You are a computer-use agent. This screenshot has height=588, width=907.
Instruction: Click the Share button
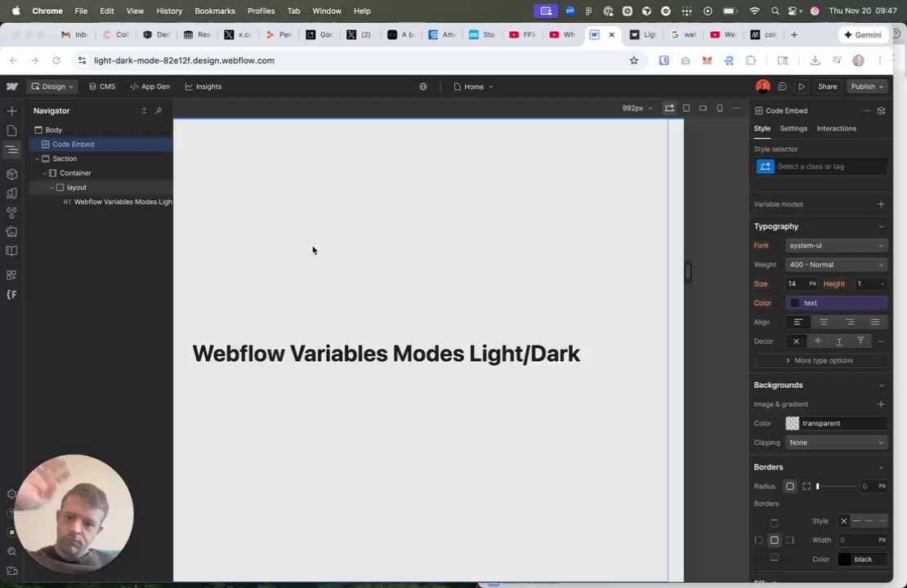(x=827, y=86)
